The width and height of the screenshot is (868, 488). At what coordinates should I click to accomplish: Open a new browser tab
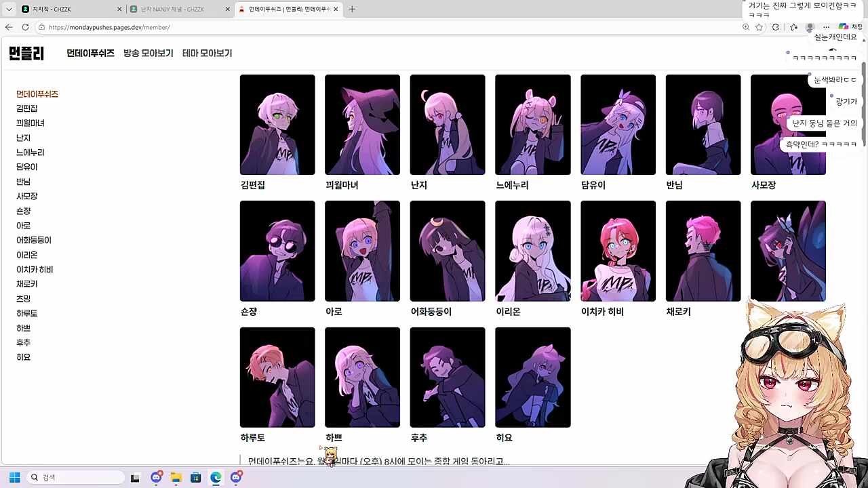click(352, 9)
